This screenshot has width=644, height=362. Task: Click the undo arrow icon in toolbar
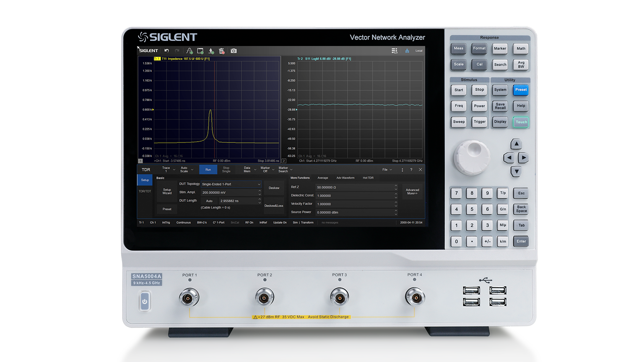(166, 51)
